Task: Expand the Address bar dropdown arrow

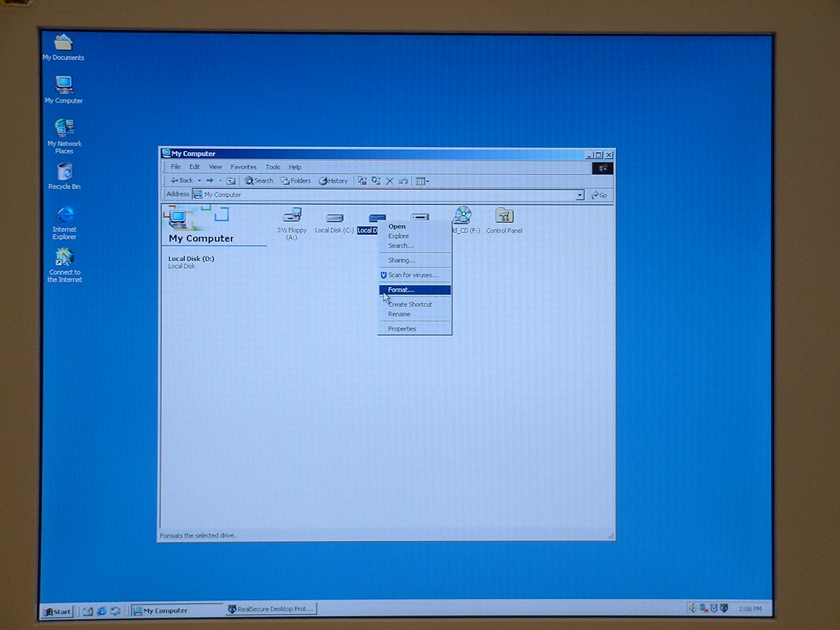Action: pyautogui.click(x=580, y=195)
